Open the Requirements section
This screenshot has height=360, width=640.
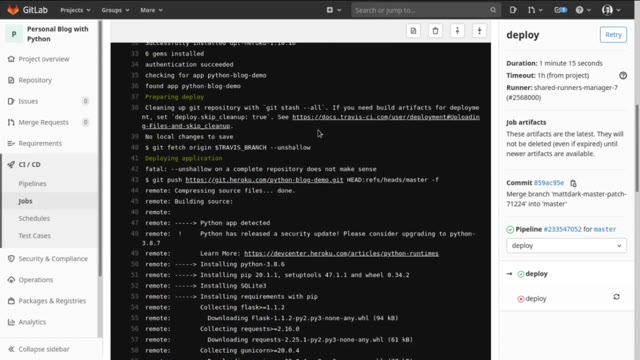point(40,144)
